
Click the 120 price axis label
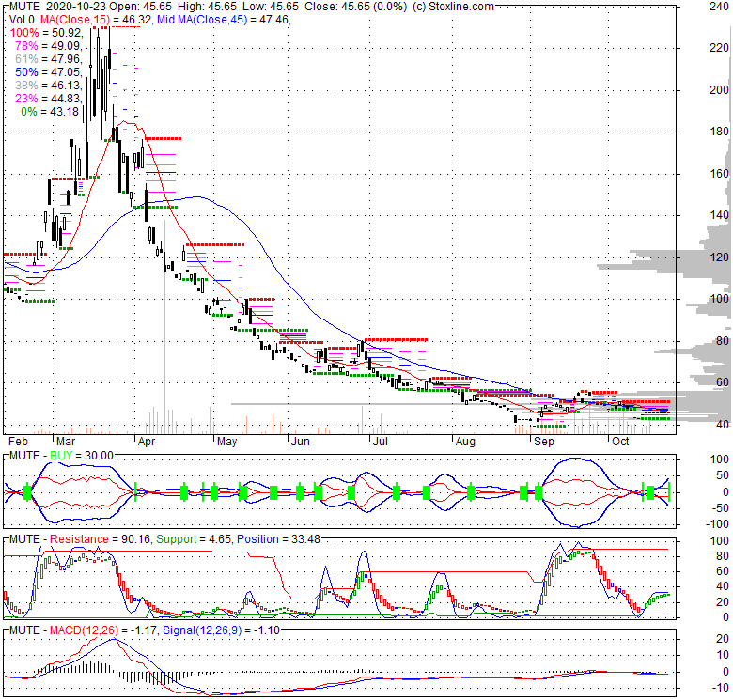point(719,257)
